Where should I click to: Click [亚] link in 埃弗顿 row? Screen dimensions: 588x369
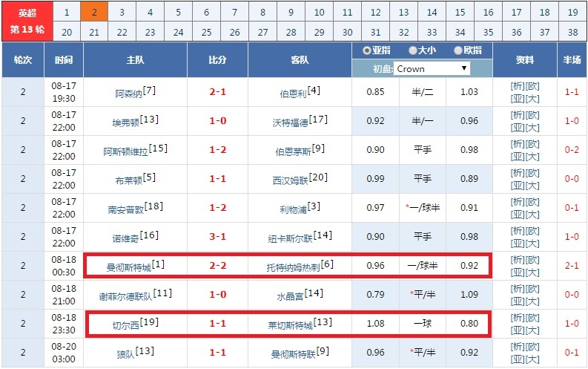coord(518,128)
